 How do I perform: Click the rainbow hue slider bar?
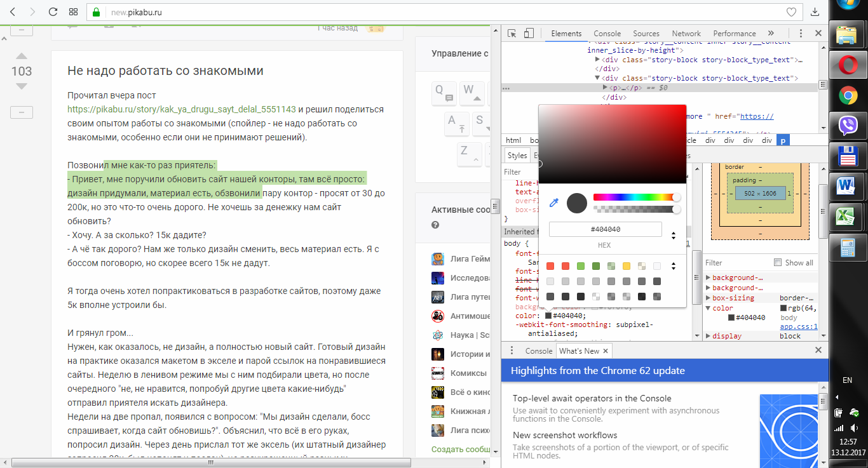634,197
